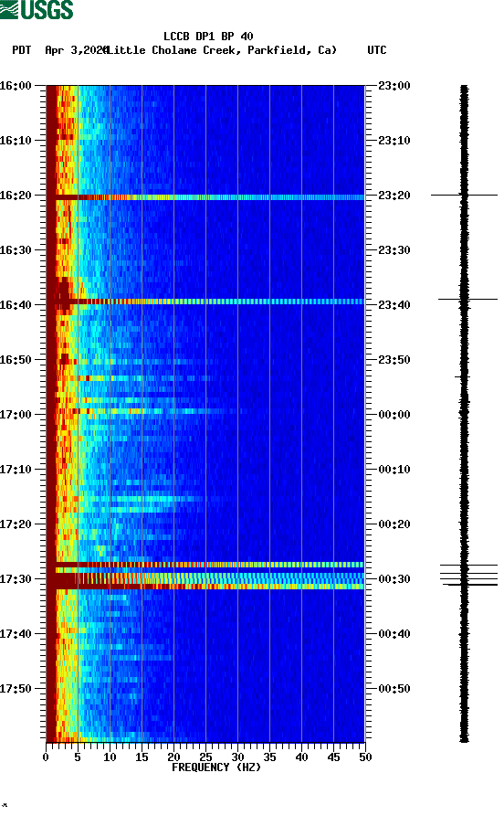Click the seismogram spike at 23:40 UTC
Image resolution: width=504 pixels, height=815 pixels.
coord(467,300)
